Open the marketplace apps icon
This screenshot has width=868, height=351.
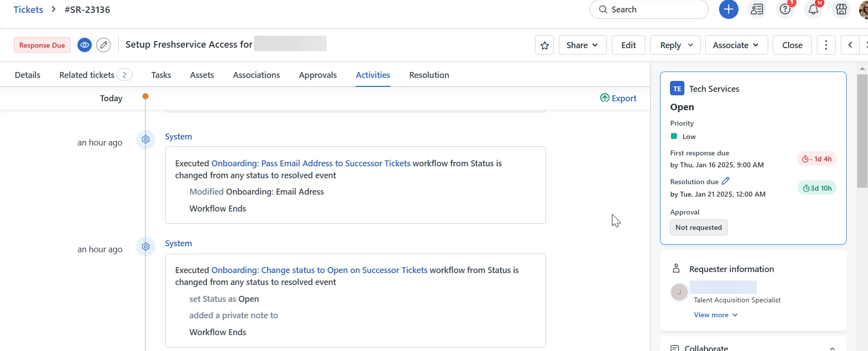tap(841, 9)
